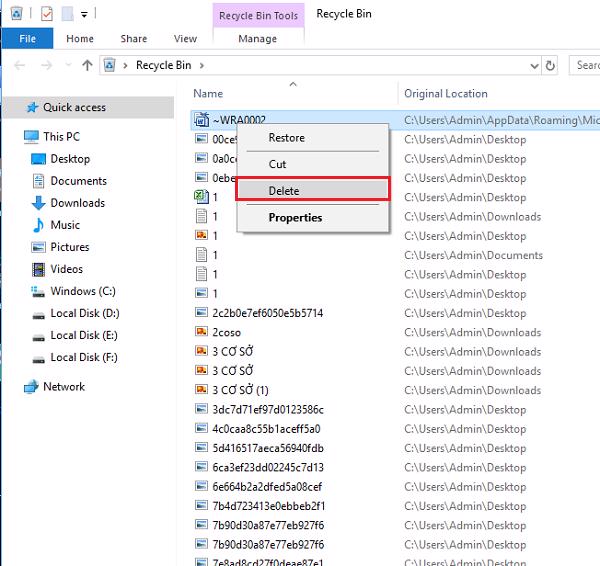Click the icon of file 5d416517aeca56940fdb
Viewport: 600px width, 566px height.
pyautogui.click(x=201, y=447)
